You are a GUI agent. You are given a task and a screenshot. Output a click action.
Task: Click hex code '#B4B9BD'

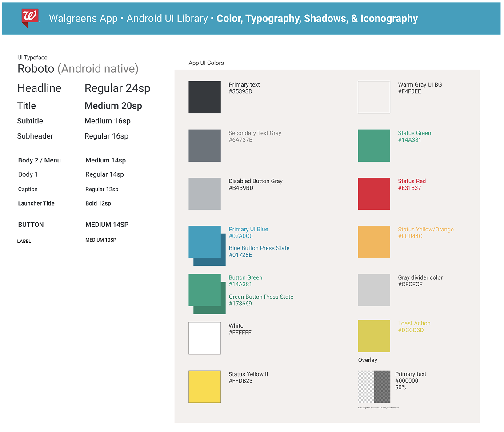[241, 188]
